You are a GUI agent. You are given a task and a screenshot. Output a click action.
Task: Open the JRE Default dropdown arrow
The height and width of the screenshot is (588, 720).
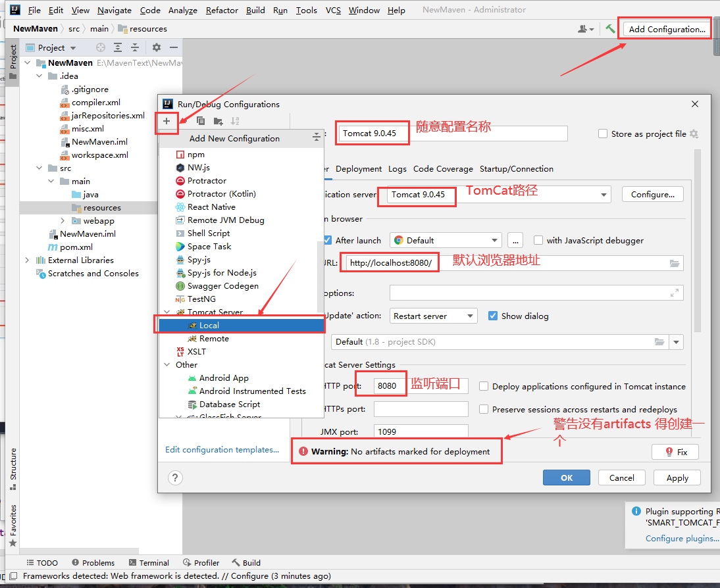[x=677, y=342]
